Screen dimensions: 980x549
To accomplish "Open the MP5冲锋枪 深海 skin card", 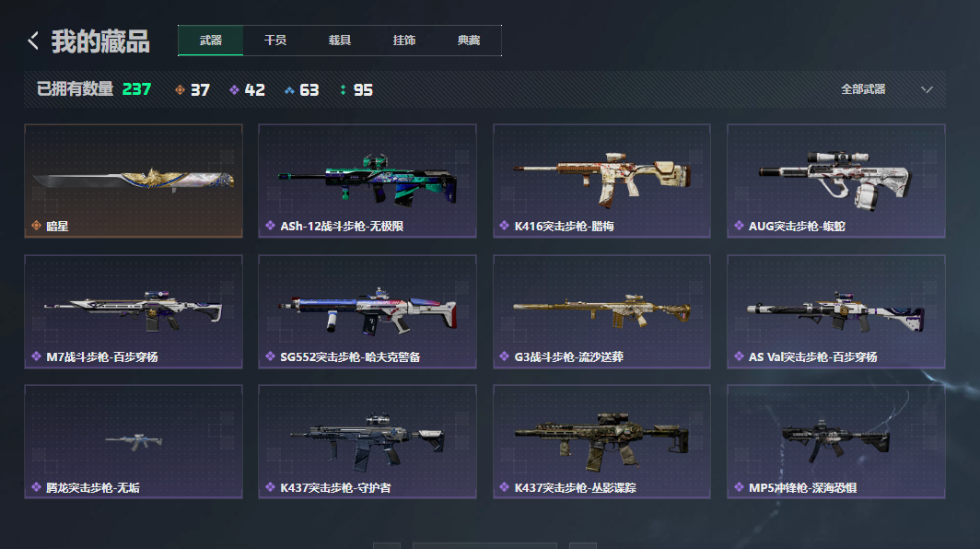I will click(836, 441).
